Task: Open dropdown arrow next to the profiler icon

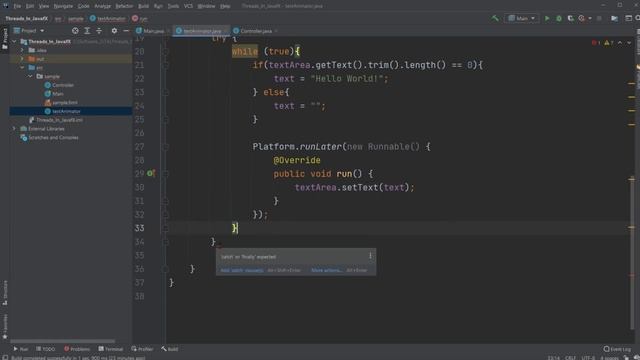Action: click(590, 18)
